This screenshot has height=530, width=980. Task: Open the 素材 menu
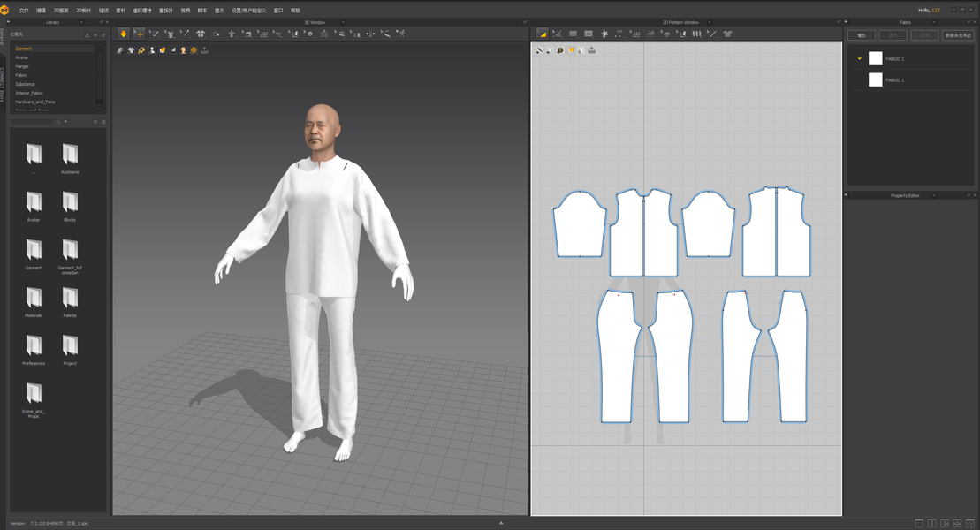[x=121, y=11]
